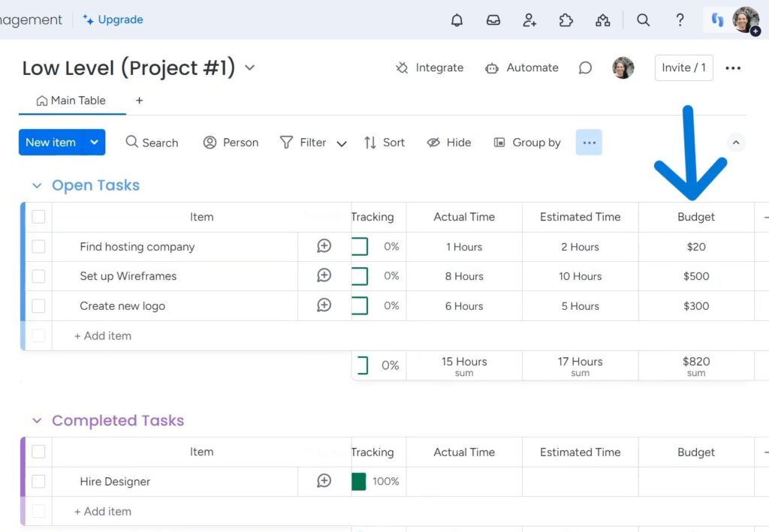Switch to the Main Table tab
This screenshot has width=769, height=532.
71,101
